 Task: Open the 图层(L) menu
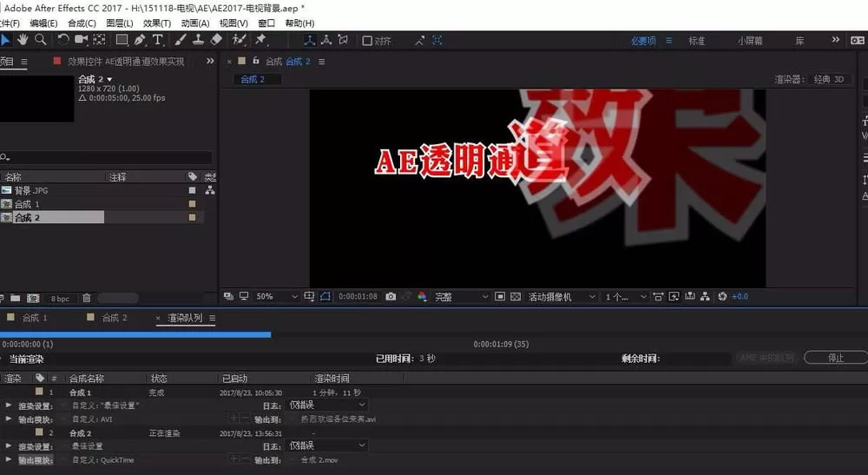click(x=120, y=23)
